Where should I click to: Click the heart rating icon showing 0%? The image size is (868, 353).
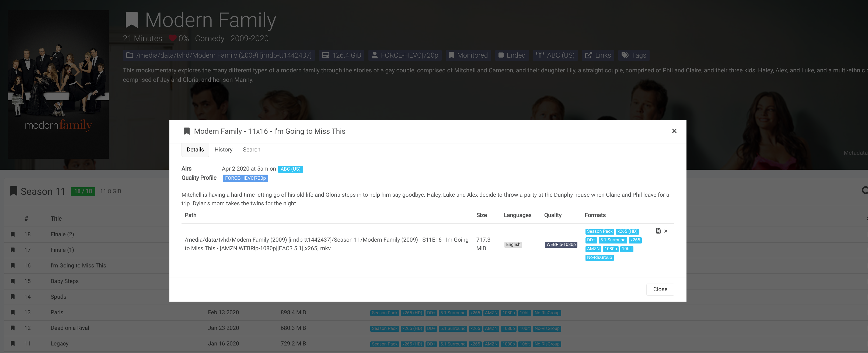tap(173, 38)
